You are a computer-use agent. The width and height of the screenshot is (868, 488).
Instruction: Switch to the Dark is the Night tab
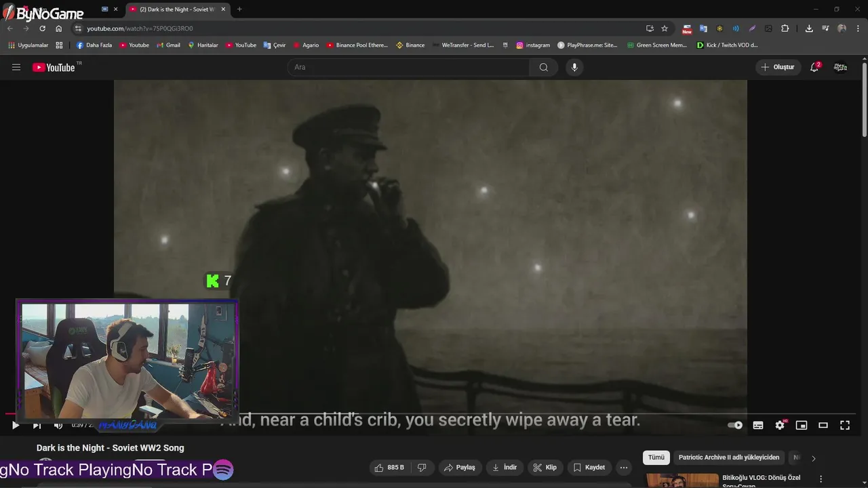(x=178, y=9)
